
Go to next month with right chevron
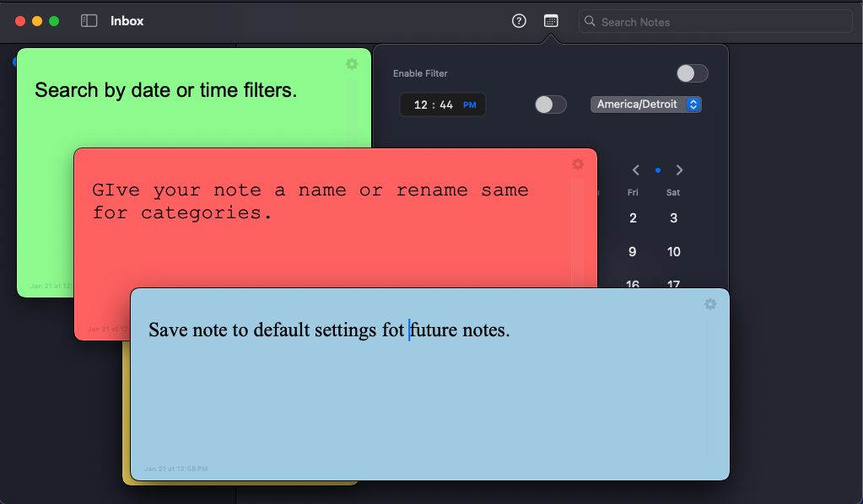coord(679,169)
